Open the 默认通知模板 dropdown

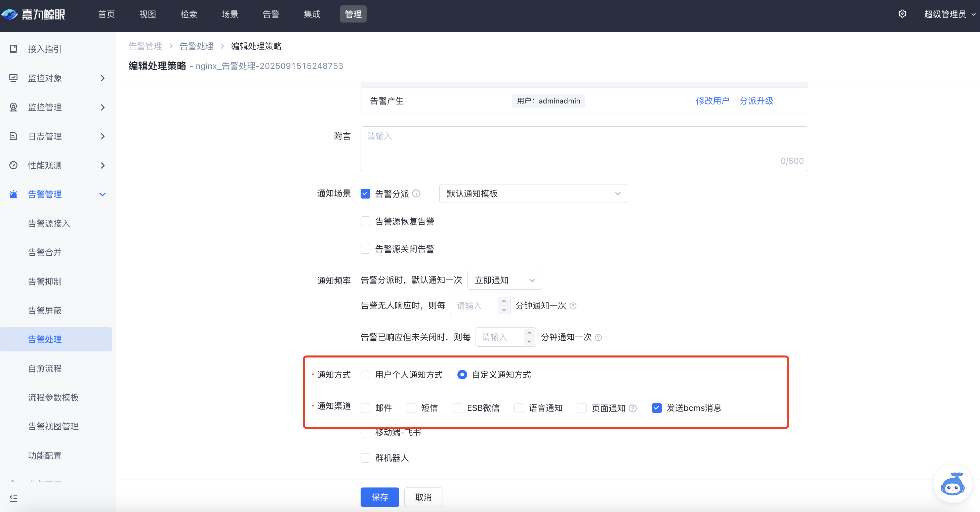(x=533, y=194)
